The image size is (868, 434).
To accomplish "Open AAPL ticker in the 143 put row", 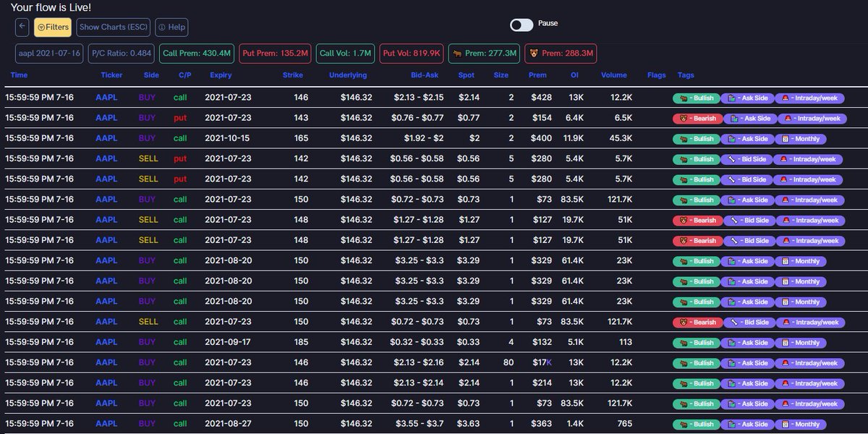I will coord(106,118).
